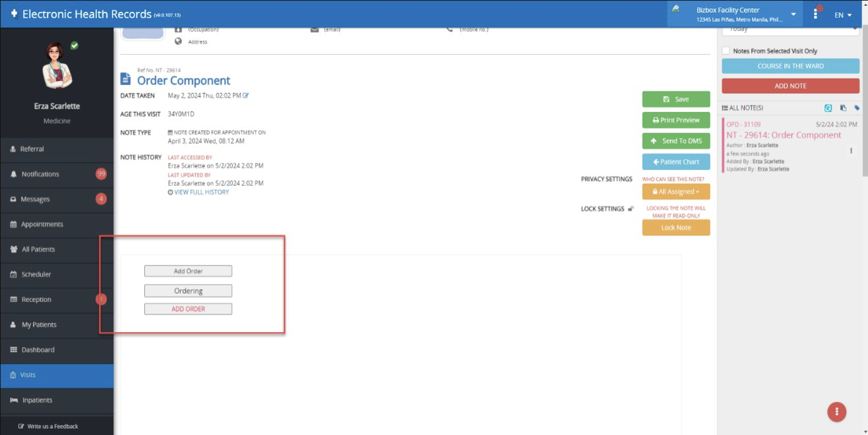Open the notifications dots icon in header
This screenshot has height=435, width=868.
coord(817,14)
